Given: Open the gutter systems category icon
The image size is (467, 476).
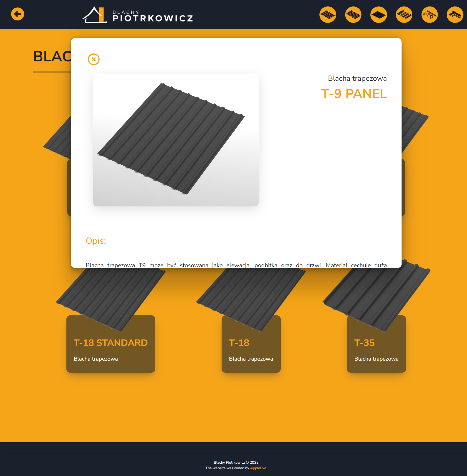Looking at the screenshot, I should 455,15.
